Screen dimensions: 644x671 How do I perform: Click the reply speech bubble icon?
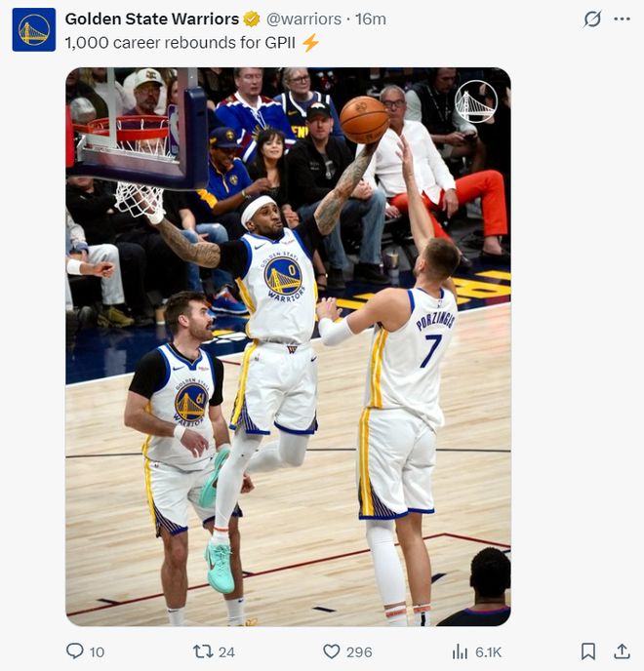74,651
